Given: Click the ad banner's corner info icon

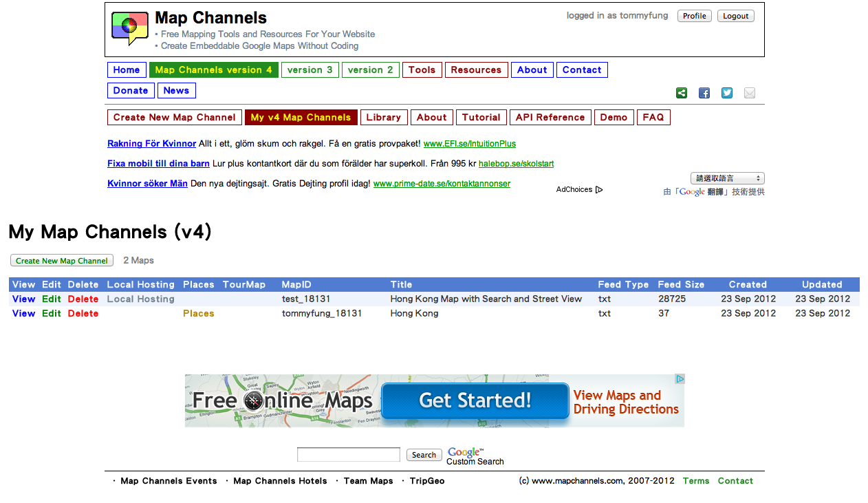Looking at the screenshot, I should click(679, 379).
